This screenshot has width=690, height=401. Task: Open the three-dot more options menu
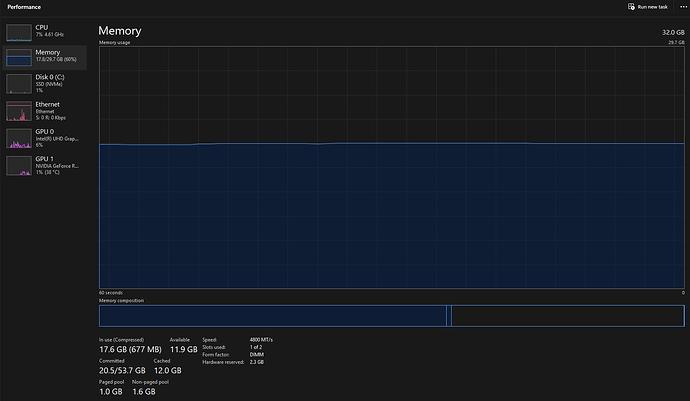click(683, 7)
